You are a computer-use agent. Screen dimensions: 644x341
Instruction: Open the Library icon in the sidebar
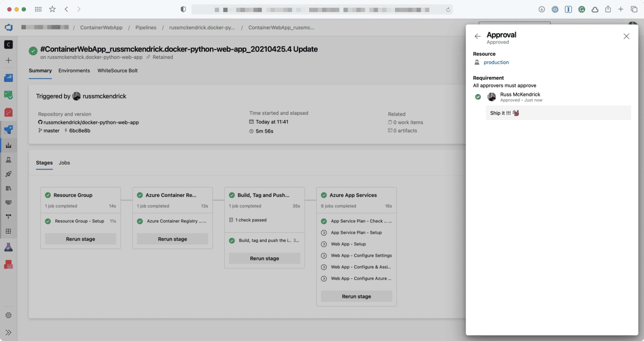tap(8, 188)
